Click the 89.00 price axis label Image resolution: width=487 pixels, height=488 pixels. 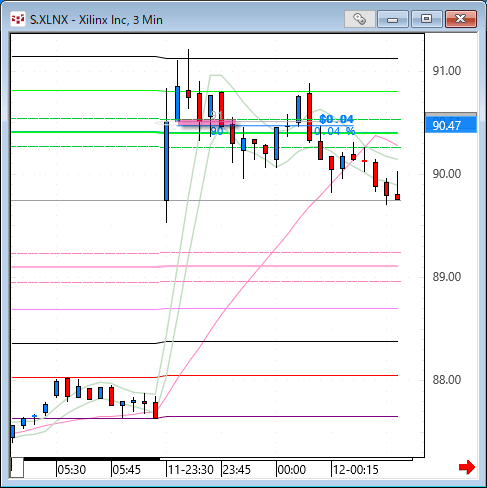coord(447,277)
